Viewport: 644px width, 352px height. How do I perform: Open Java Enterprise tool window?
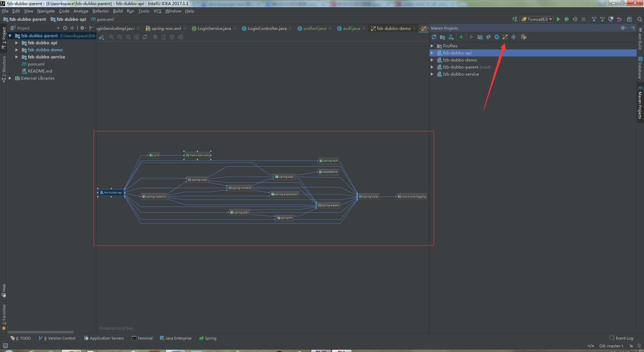tap(176, 338)
